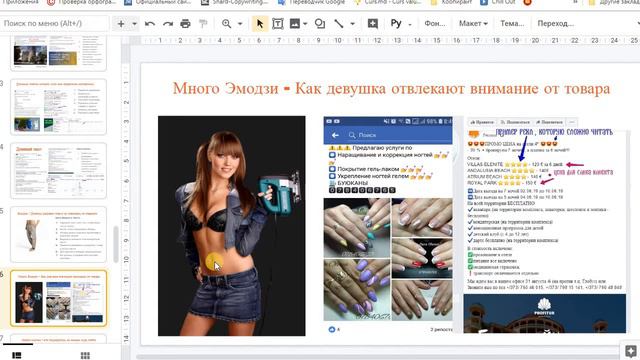Viewport: 640px width, 360px height.
Task: Choose the Select arrow cursor tool
Action: pyautogui.click(x=260, y=24)
